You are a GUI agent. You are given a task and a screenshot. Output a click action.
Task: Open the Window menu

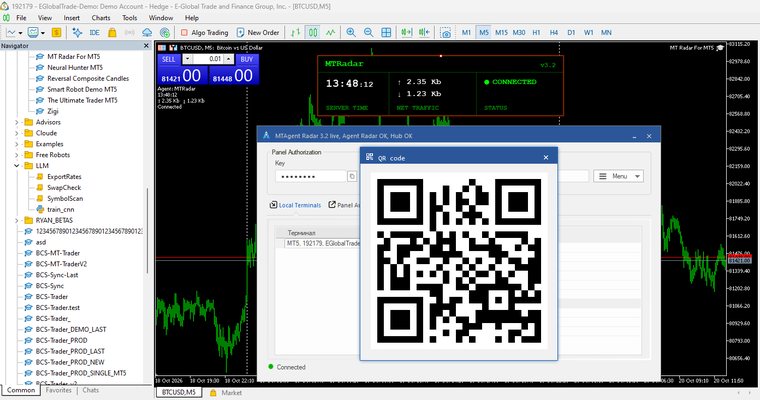point(161,18)
